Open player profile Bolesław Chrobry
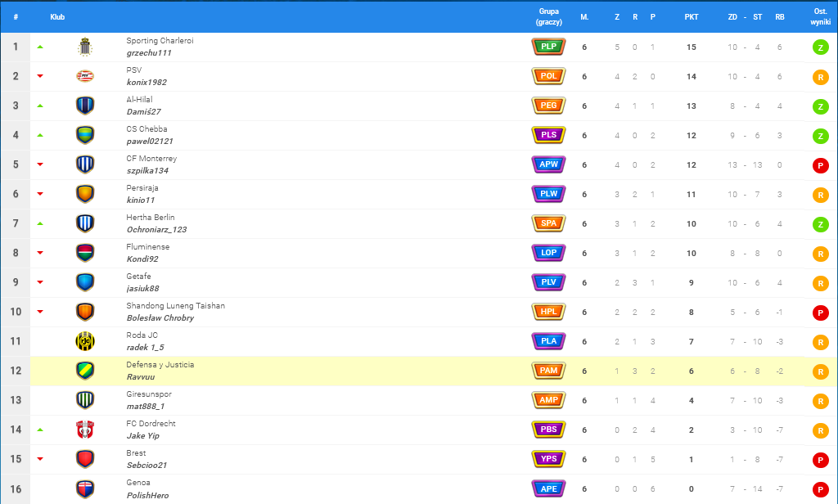The height and width of the screenshot is (504, 838). pos(160,318)
